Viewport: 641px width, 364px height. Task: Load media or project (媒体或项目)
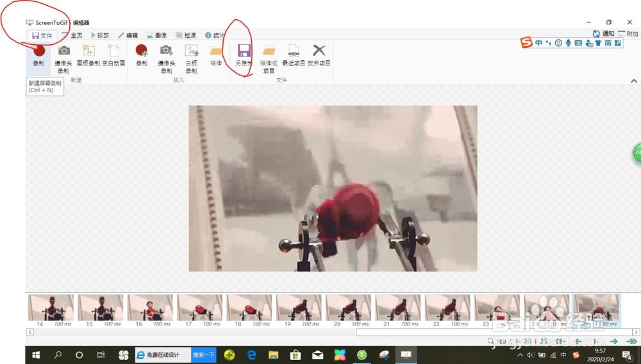coord(269,59)
